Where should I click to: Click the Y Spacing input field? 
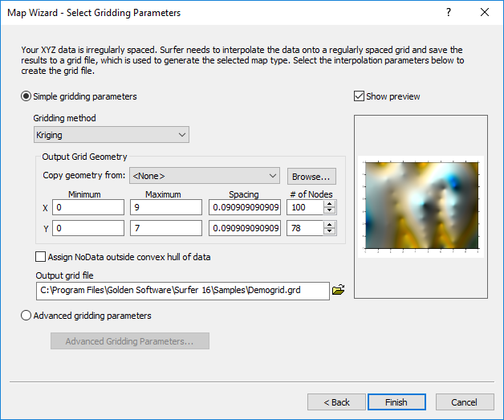[x=245, y=228]
